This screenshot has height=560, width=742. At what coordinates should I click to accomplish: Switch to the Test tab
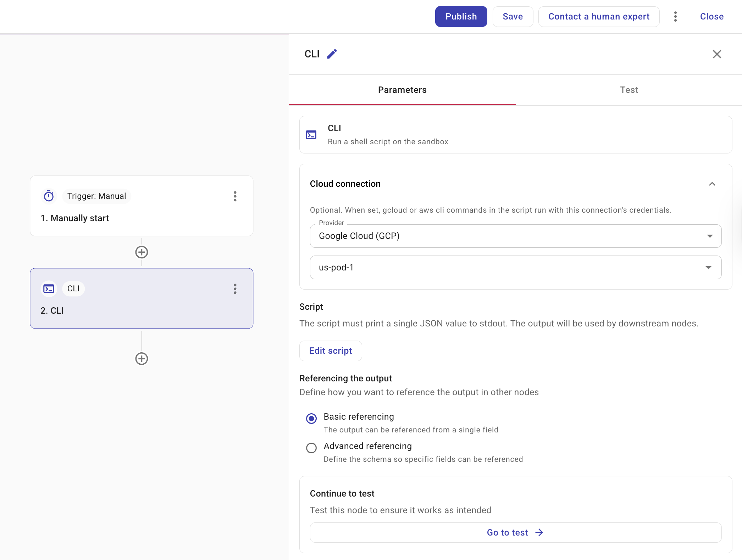(629, 90)
